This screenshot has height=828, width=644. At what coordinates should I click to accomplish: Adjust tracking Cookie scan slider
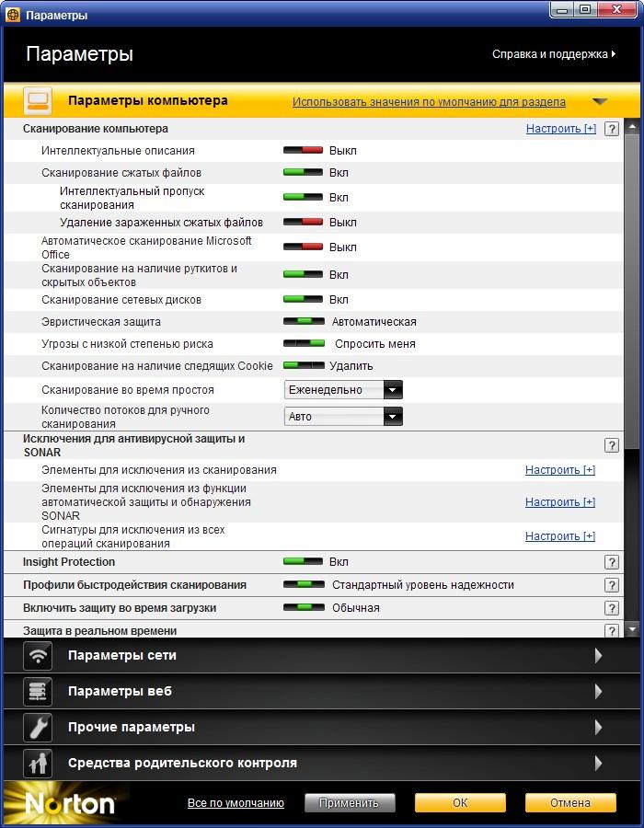pos(304,365)
